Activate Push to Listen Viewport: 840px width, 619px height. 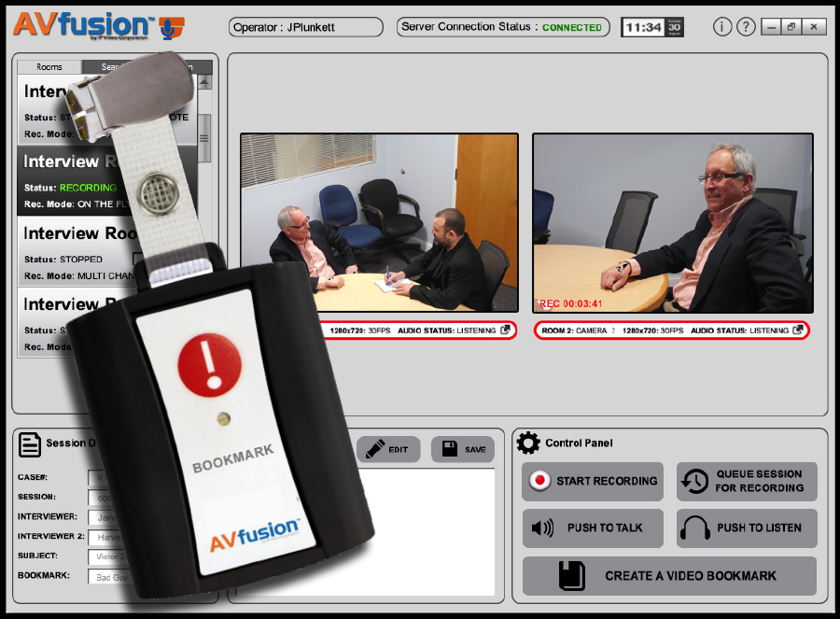(746, 528)
